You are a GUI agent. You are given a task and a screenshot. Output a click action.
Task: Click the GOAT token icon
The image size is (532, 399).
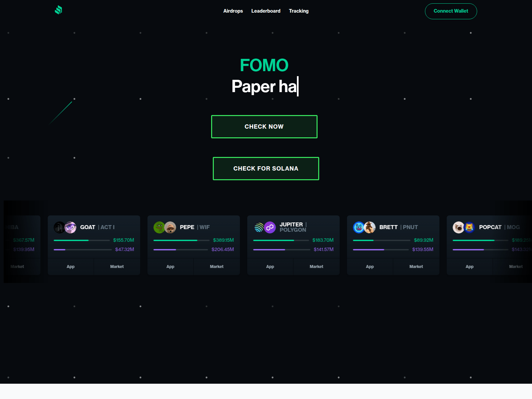coord(59,227)
